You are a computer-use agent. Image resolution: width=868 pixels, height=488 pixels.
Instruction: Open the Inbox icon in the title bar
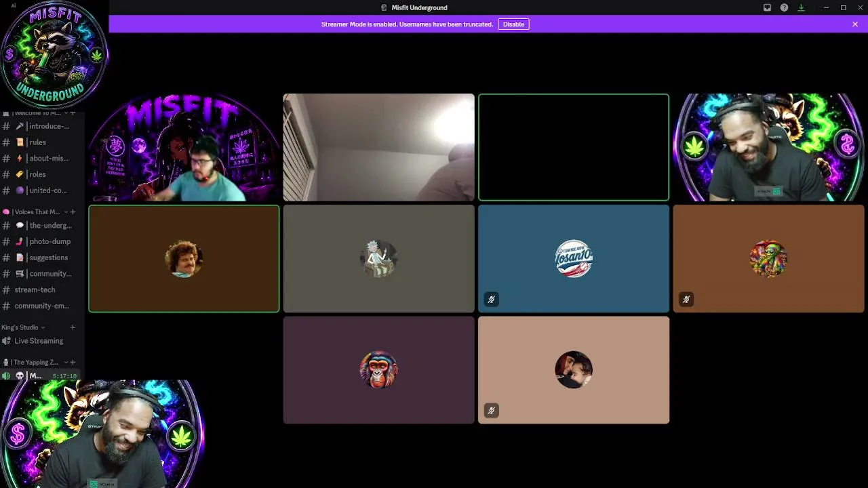pyautogui.click(x=767, y=7)
